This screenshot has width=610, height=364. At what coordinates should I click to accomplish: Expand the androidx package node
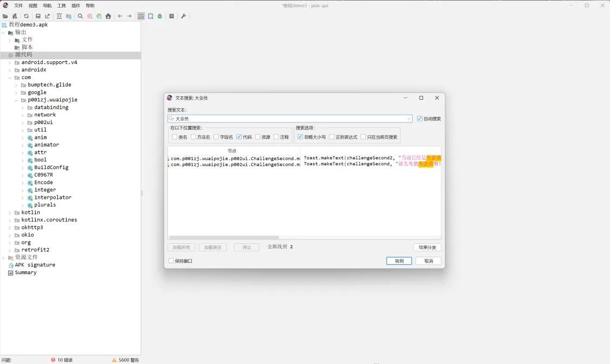10,70
